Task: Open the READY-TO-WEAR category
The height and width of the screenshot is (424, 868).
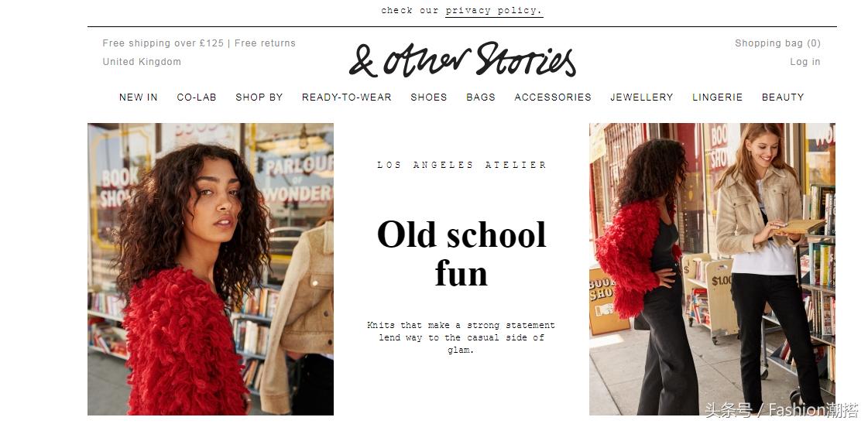Action: click(347, 97)
